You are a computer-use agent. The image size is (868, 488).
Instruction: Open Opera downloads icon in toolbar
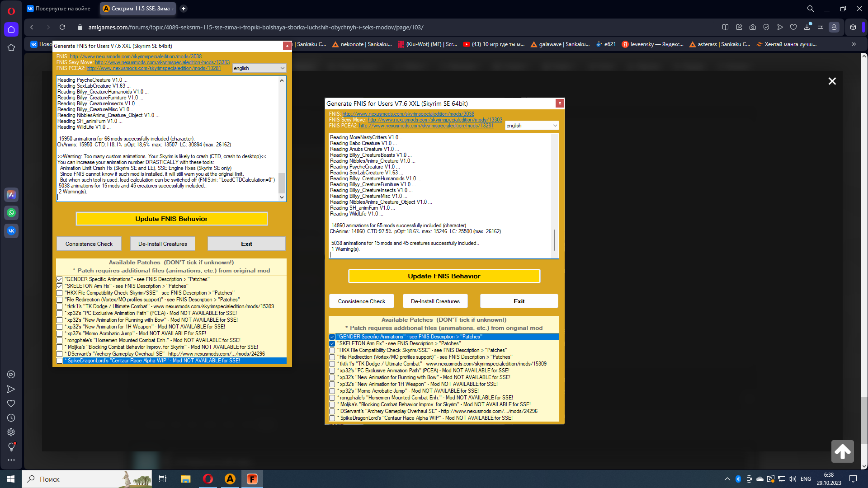coord(807,27)
